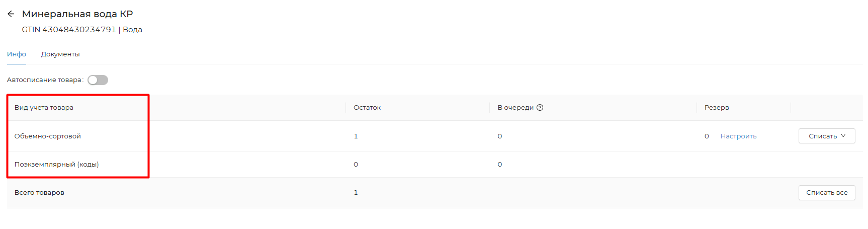Select the Поэкземплярный (коды) row label
This screenshot has height=229, width=868.
coord(56,165)
